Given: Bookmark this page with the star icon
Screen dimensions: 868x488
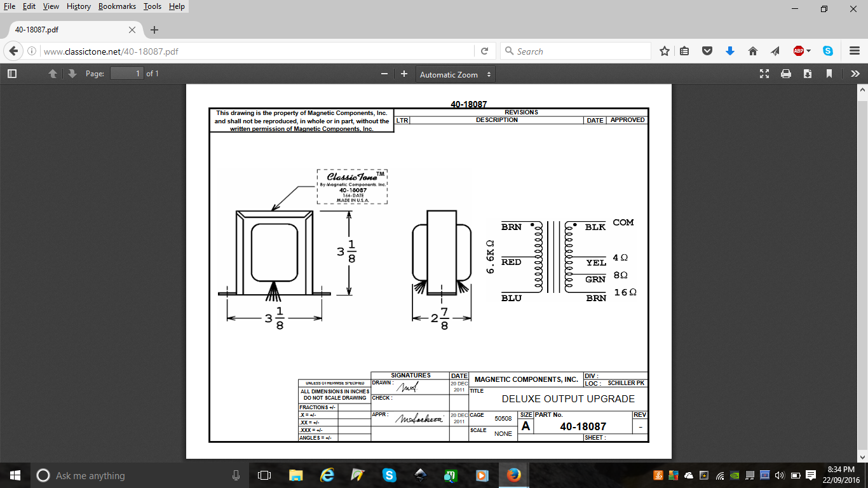Looking at the screenshot, I should point(665,51).
